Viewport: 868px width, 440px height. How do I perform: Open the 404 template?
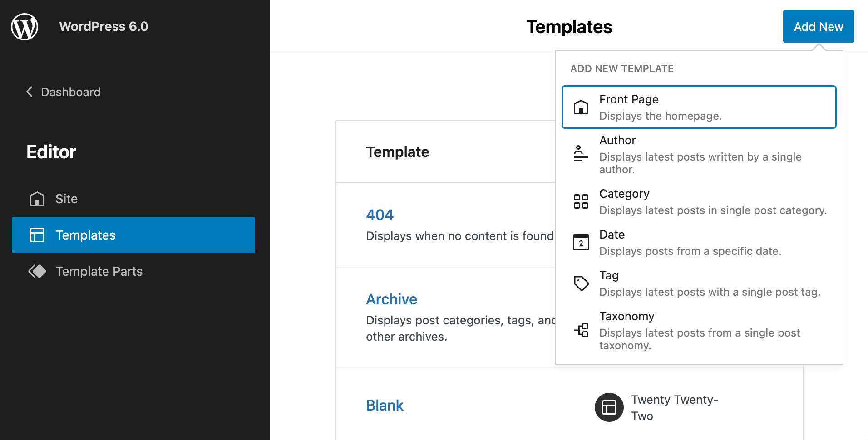point(380,214)
